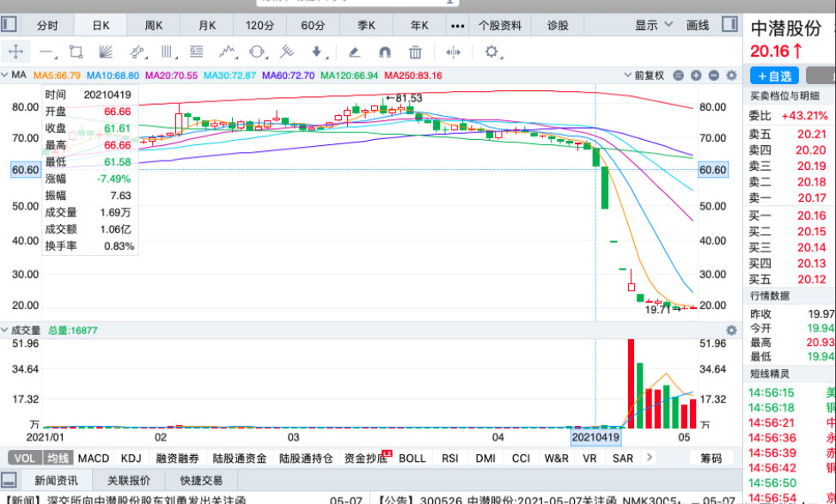
Task: Expand more period options via ellipsis
Action: 458,25
